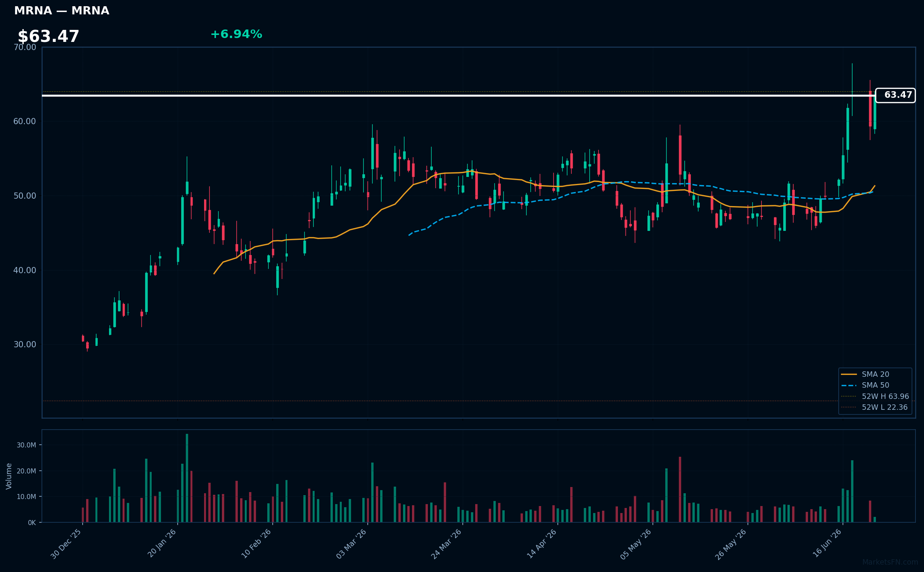The width and height of the screenshot is (924, 572).
Task: Click the 10 Feb '26 date label
Action: click(x=256, y=544)
